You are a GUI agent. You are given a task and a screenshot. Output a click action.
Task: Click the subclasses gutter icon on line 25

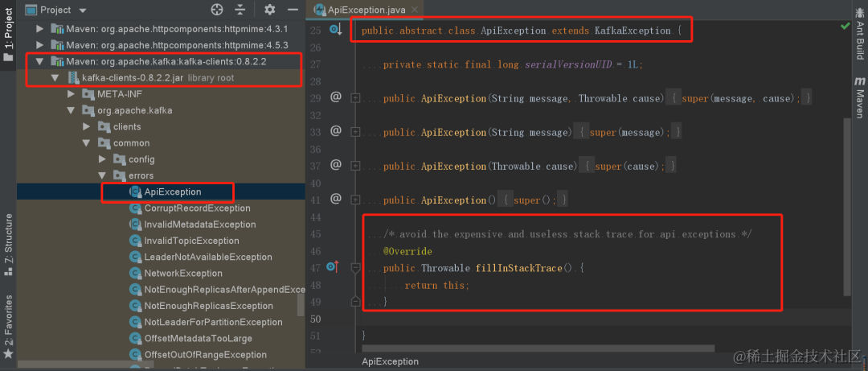tap(336, 30)
